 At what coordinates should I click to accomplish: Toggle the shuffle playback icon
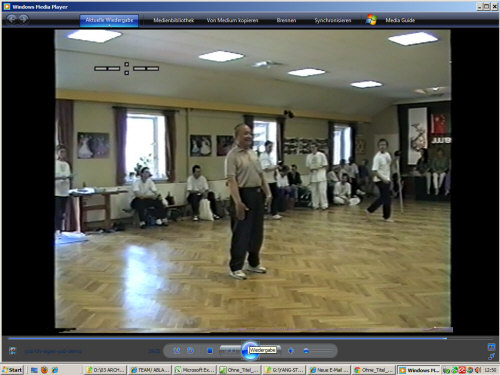[x=177, y=350]
